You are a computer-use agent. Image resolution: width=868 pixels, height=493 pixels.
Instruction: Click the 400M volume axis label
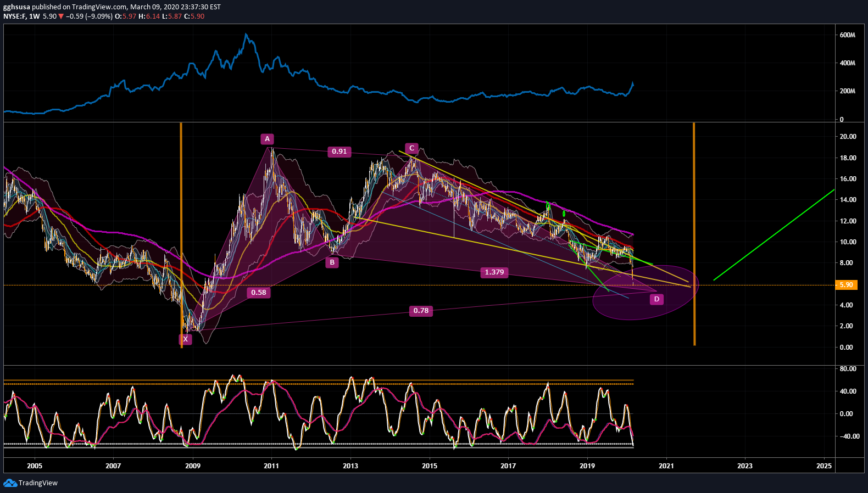848,63
